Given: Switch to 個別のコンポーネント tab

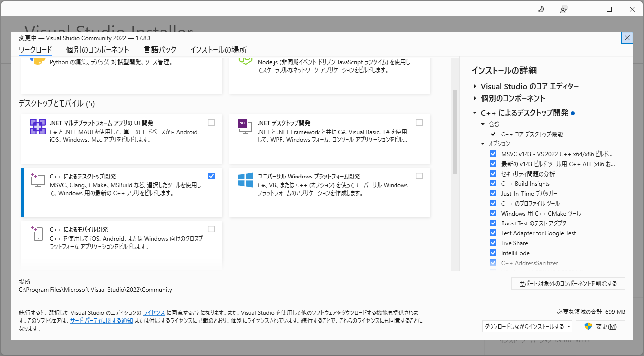Looking at the screenshot, I should pos(98,50).
